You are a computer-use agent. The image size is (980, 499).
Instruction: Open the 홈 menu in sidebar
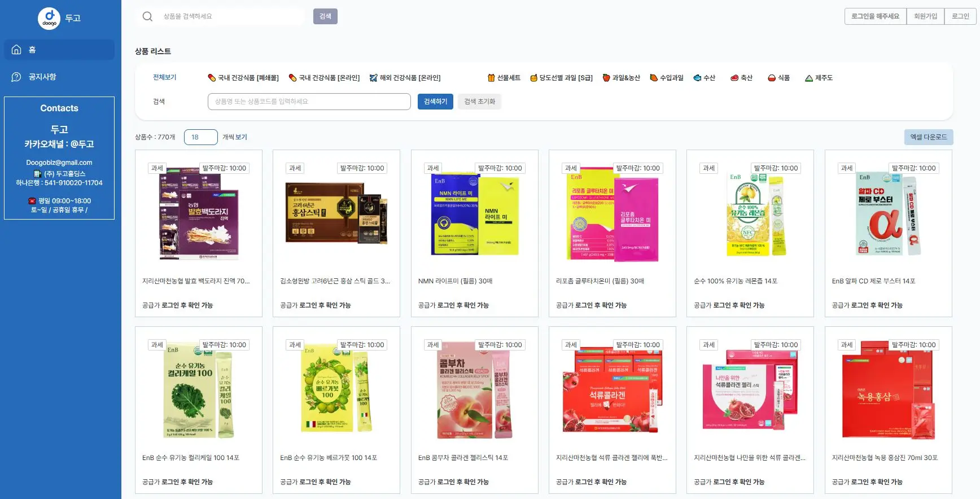point(59,50)
